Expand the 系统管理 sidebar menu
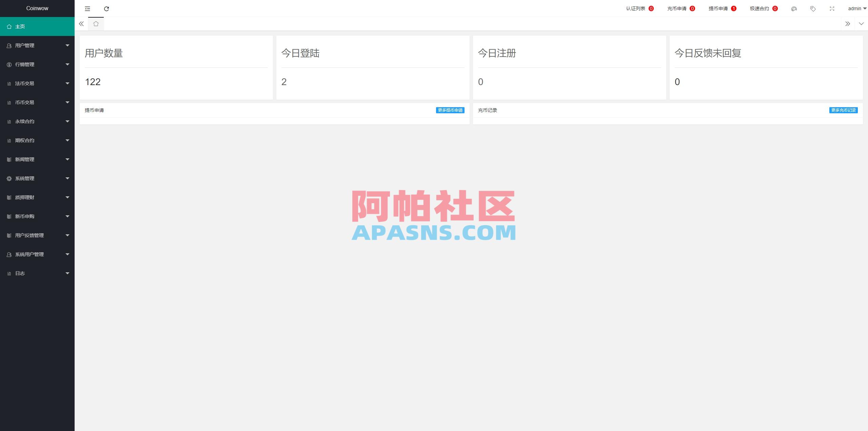This screenshot has width=868, height=431. (37, 178)
